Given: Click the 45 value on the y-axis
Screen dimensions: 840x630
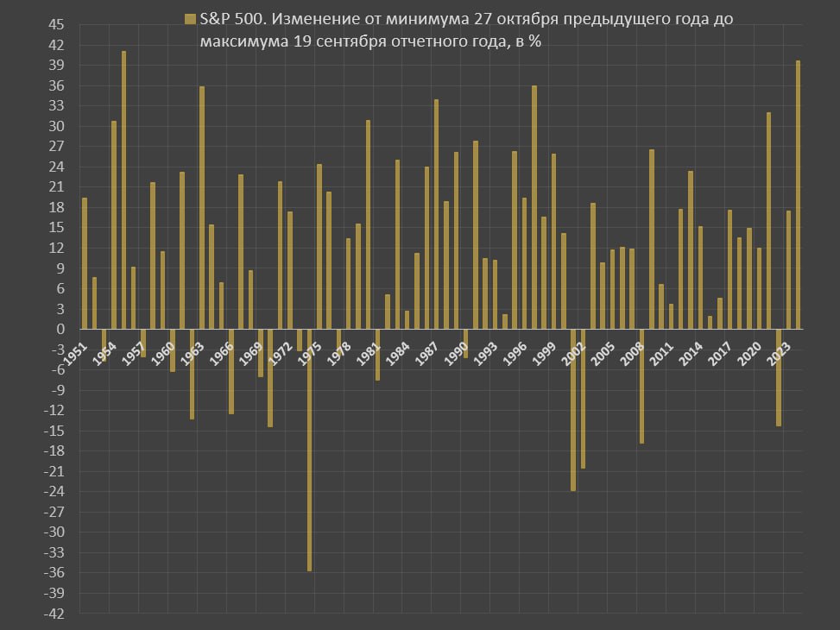Looking at the screenshot, I should pyautogui.click(x=55, y=25).
